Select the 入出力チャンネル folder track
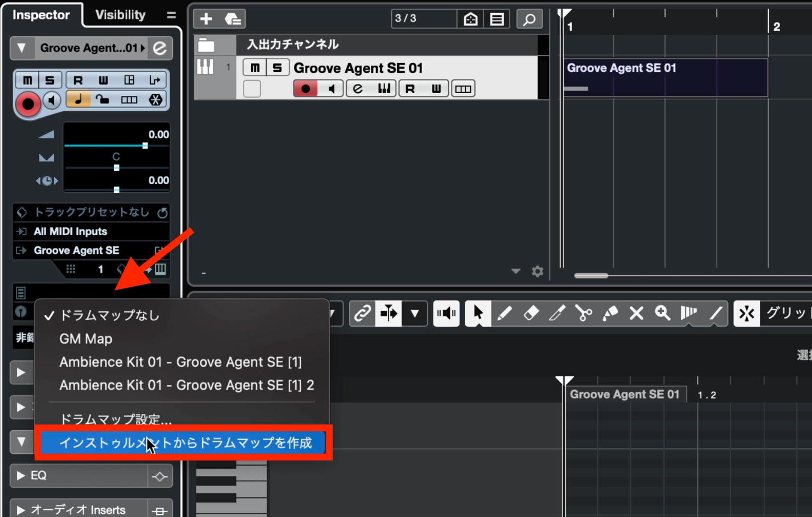812x517 pixels. (x=366, y=44)
